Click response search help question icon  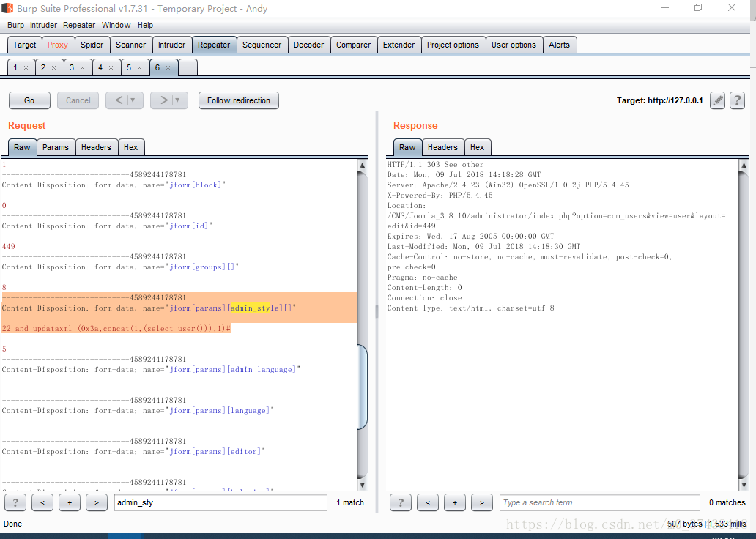click(401, 502)
